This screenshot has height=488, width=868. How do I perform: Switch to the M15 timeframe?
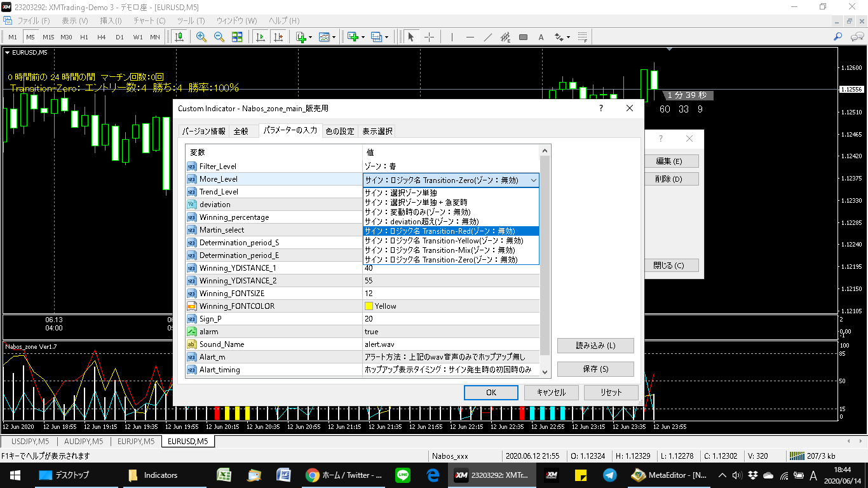click(48, 37)
